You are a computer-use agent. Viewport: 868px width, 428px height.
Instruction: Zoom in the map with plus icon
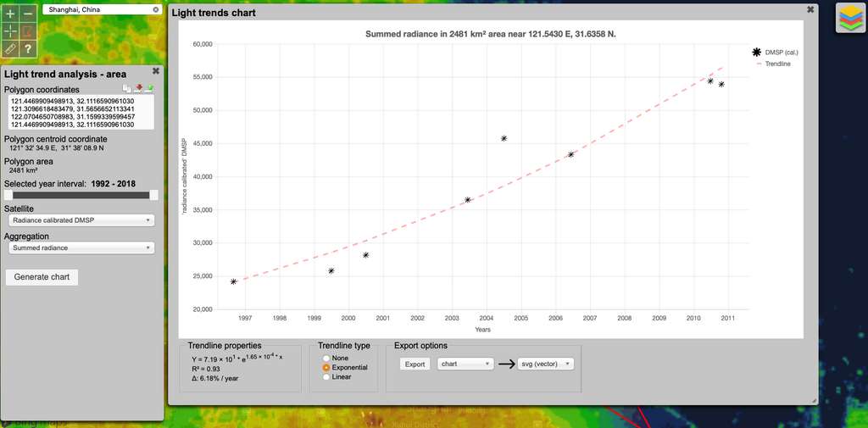click(10, 12)
